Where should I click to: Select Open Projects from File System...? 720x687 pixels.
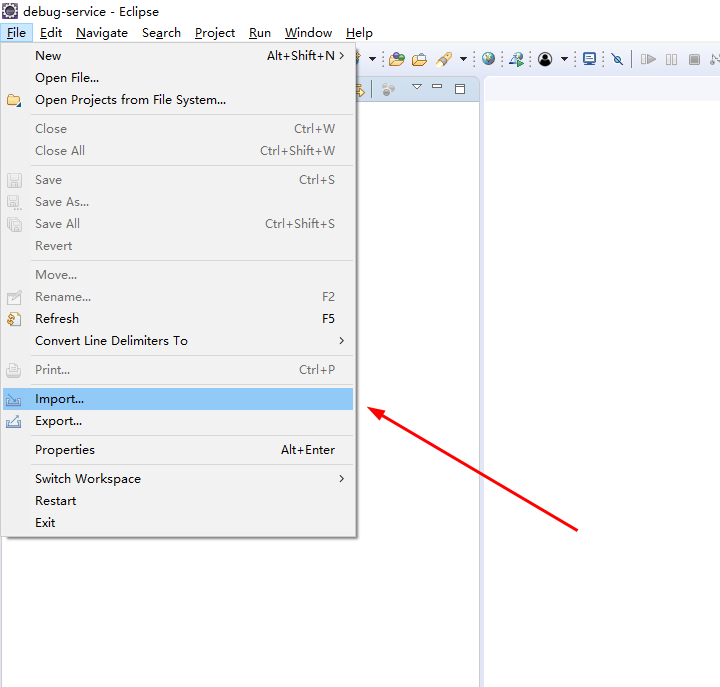pos(178,100)
